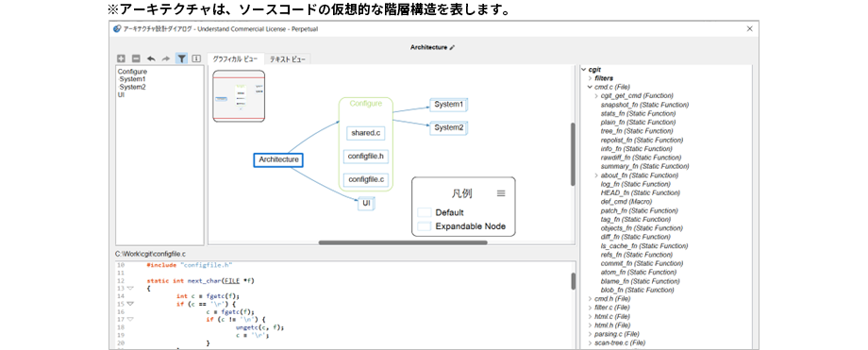Switch to グラフィカル ビュー tab
This screenshot has height=350, width=868.
point(235,58)
